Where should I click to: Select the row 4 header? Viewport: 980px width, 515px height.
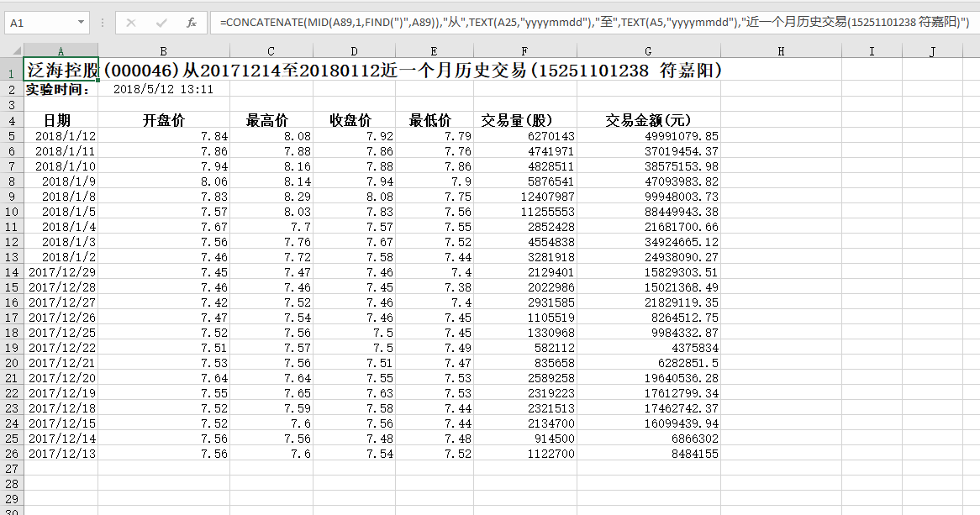pos(12,120)
